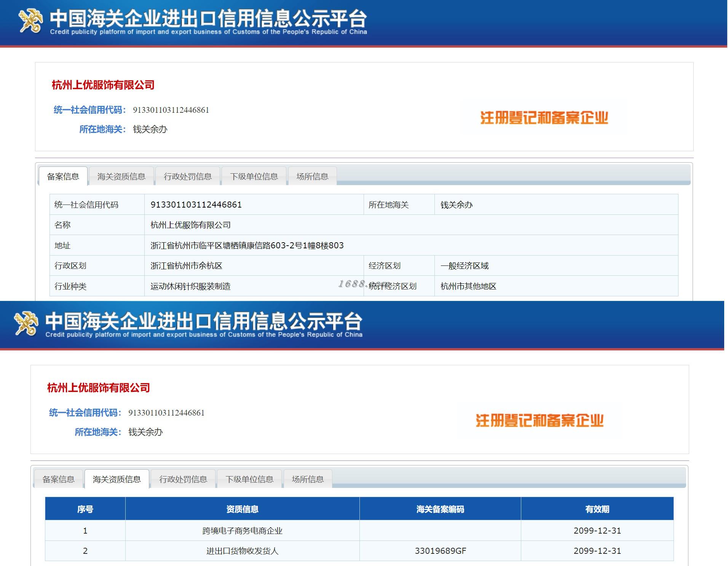Select the 浙江省杭州市余杭区 value
728x566 pixels.
pyautogui.click(x=186, y=265)
